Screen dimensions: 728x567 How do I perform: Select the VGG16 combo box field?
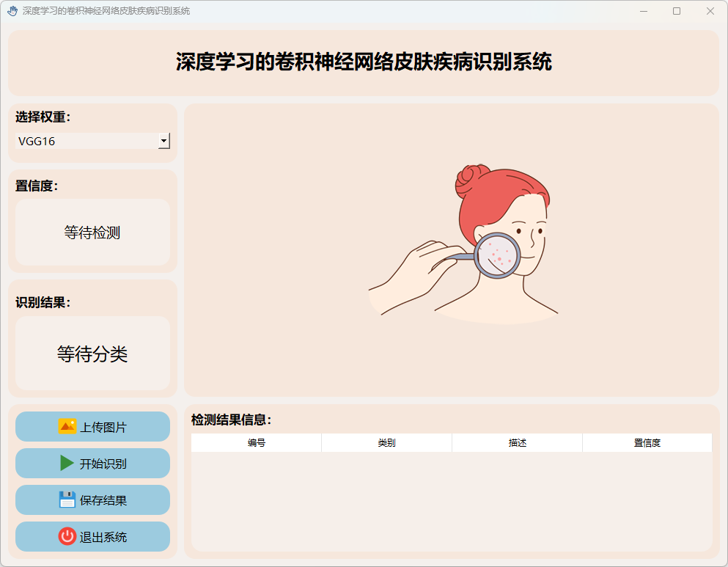click(x=93, y=141)
